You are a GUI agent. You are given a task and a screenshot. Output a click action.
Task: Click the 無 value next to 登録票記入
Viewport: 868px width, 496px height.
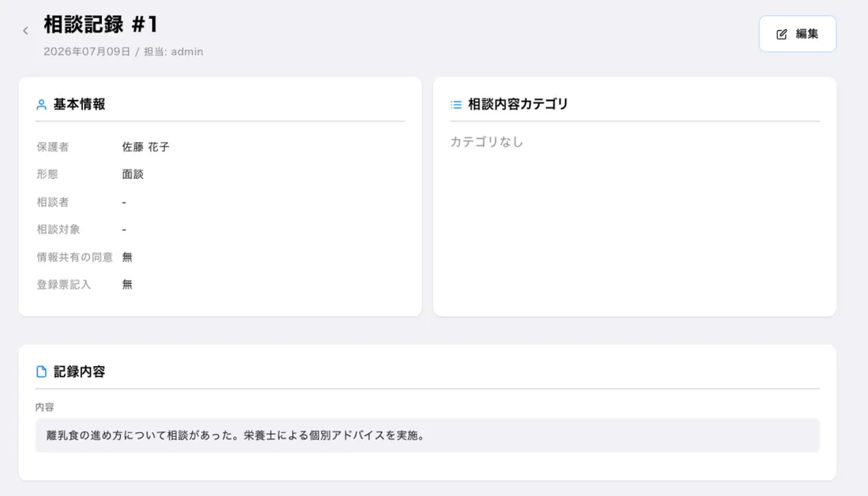click(127, 284)
